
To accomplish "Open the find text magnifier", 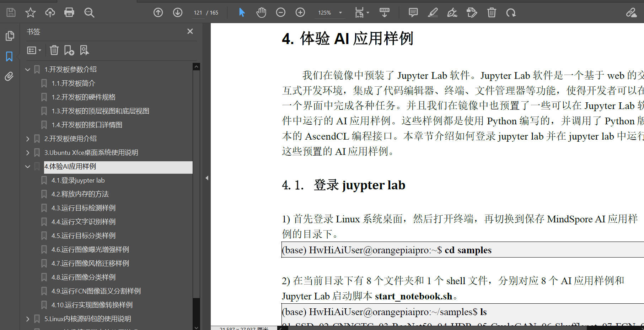I will pos(89,13).
